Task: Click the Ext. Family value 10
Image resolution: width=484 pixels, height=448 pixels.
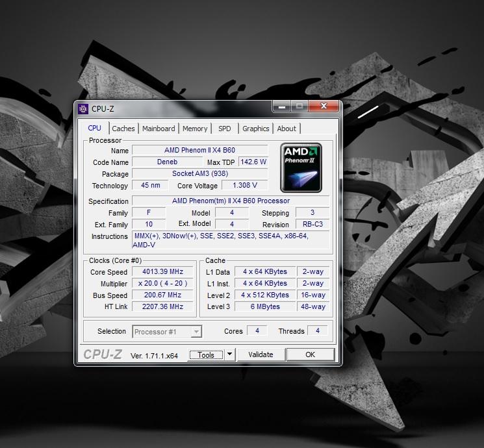Action: (149, 224)
